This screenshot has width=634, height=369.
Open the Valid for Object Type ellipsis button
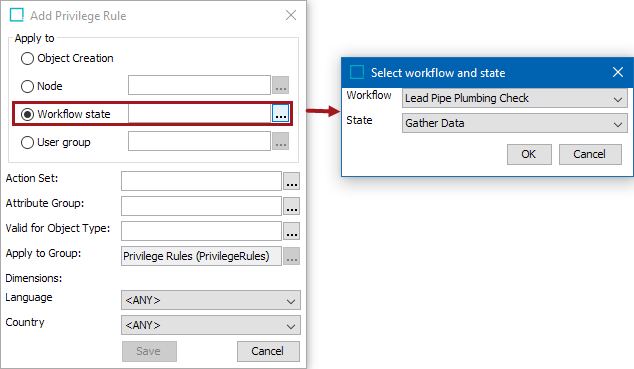[292, 231]
